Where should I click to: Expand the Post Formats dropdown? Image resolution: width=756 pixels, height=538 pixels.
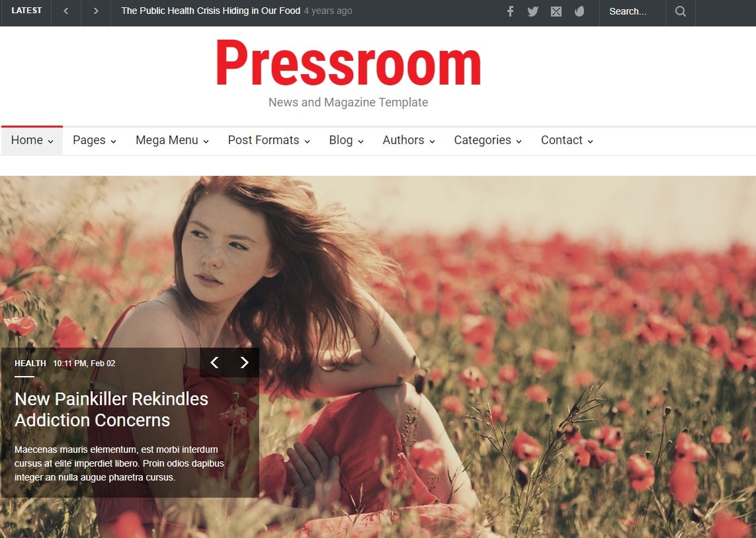[263, 140]
